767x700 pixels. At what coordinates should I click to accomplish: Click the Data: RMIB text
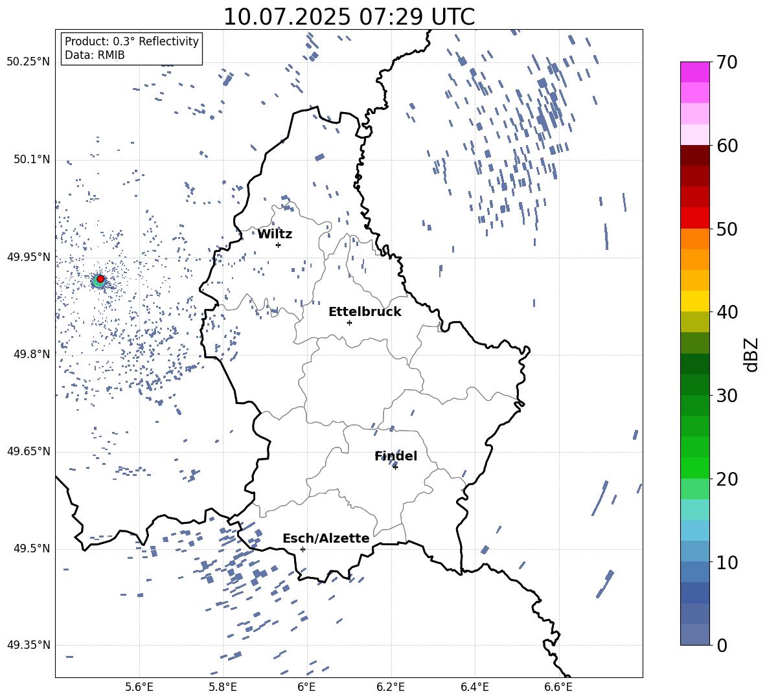95,55
